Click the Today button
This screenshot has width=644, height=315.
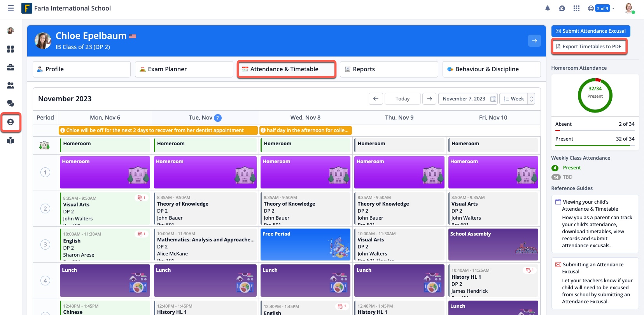click(402, 99)
